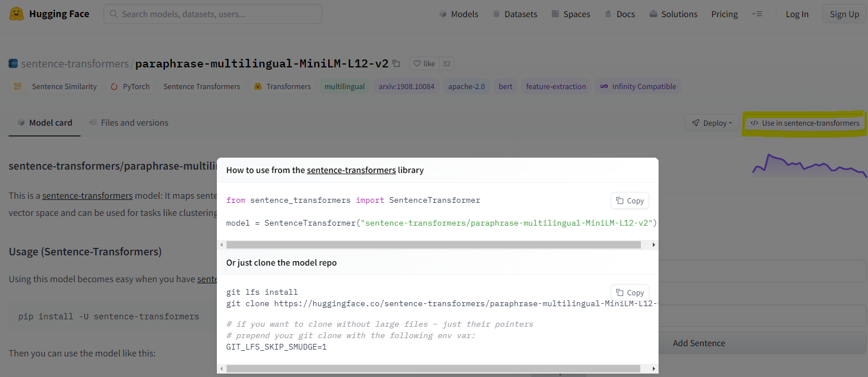The width and height of the screenshot is (868, 377).
Task: Click the Python snippet horizontal scrollbar thumb
Action: 434,244
